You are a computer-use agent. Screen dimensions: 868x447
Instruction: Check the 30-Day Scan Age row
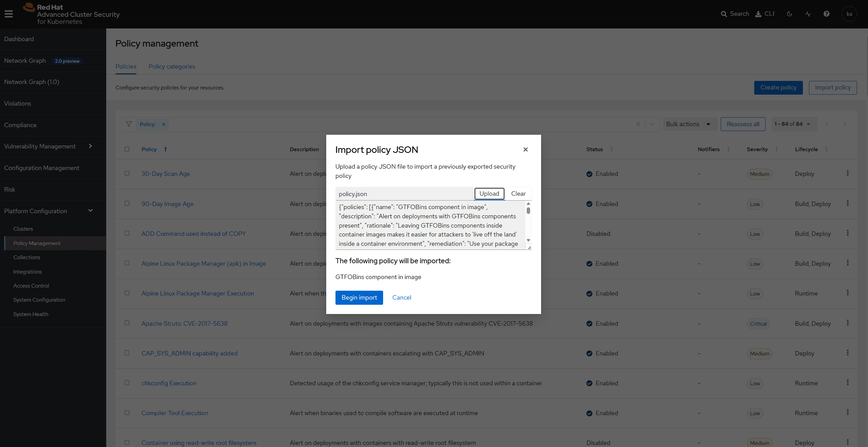(127, 173)
